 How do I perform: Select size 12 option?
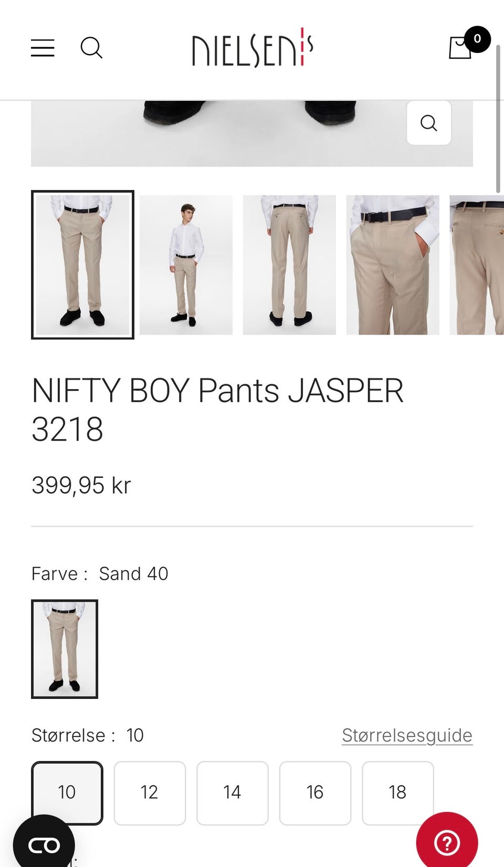[150, 792]
